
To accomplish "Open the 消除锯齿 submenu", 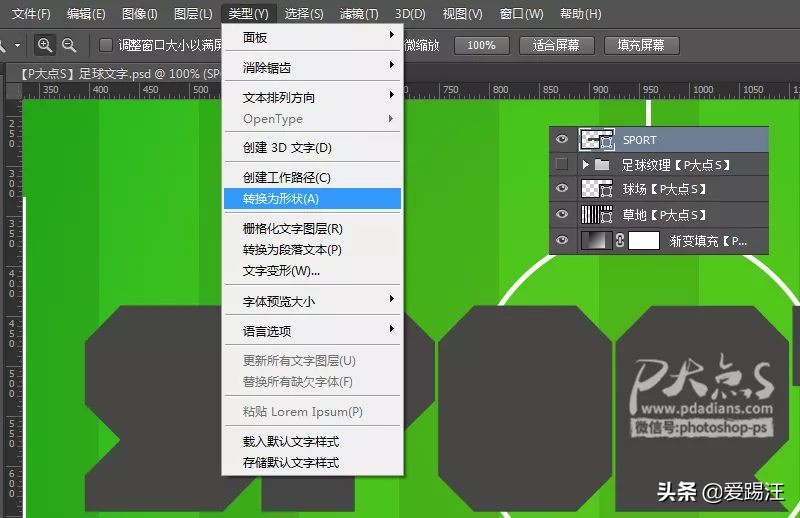I will [x=312, y=67].
